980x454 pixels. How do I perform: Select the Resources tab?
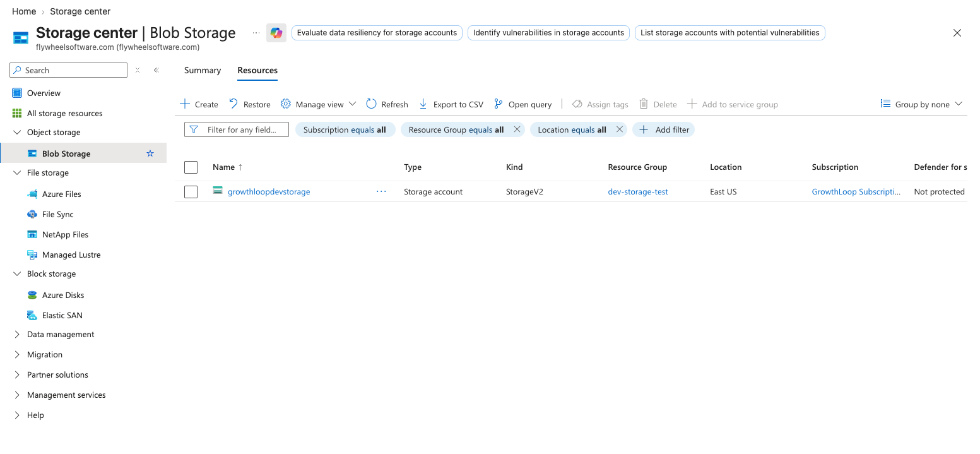(x=257, y=70)
